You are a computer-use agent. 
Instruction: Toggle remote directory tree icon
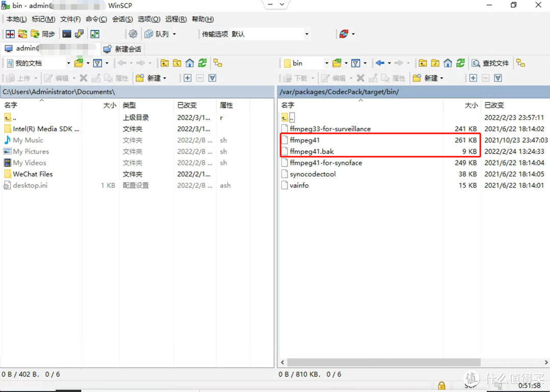click(x=521, y=63)
